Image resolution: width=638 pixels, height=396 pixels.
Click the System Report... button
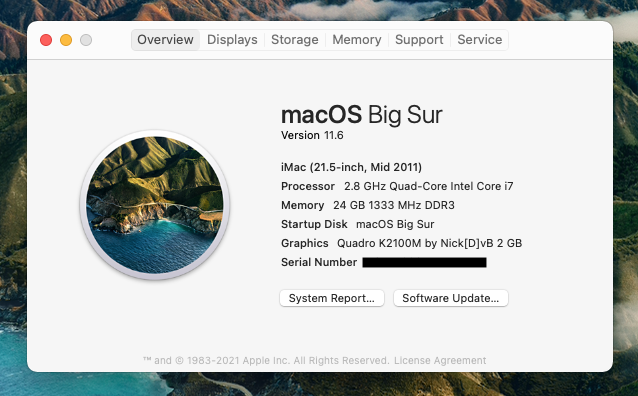pyautogui.click(x=332, y=298)
